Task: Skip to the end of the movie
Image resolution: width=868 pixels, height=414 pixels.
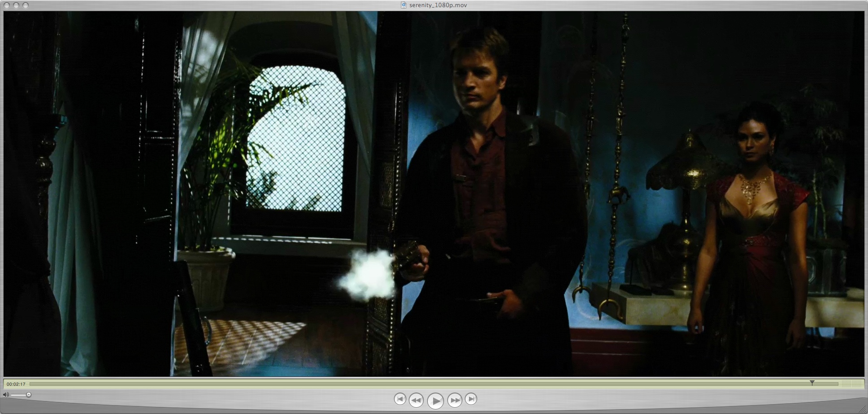Action: coord(471,399)
